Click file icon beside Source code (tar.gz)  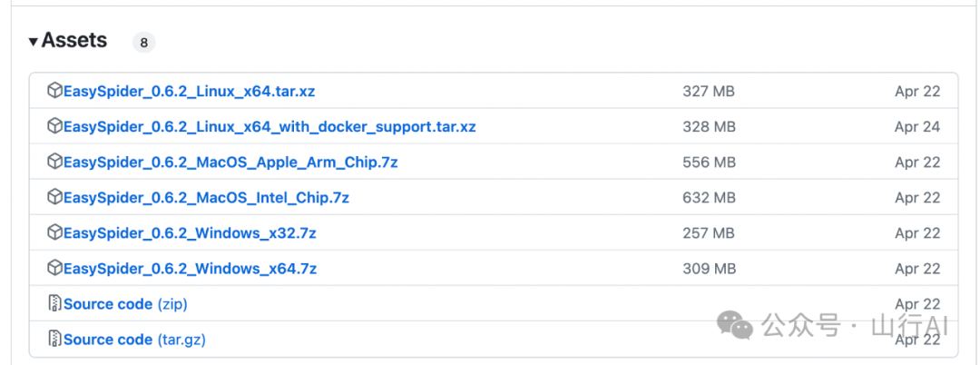(54, 339)
